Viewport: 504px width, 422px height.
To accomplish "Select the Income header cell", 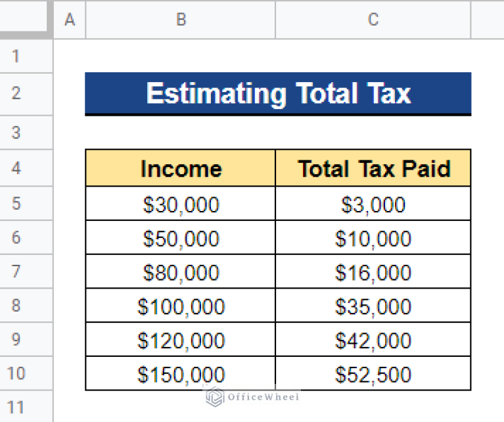I will (181, 168).
